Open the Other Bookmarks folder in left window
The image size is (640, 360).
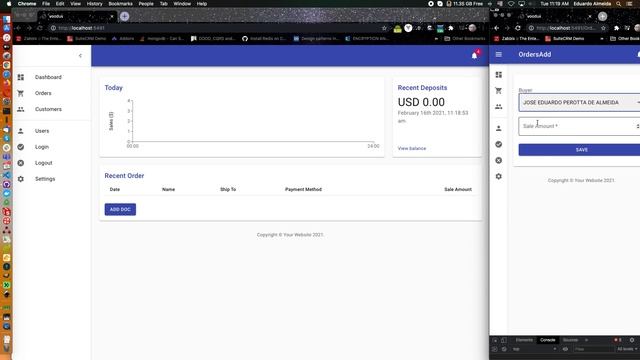(464, 39)
